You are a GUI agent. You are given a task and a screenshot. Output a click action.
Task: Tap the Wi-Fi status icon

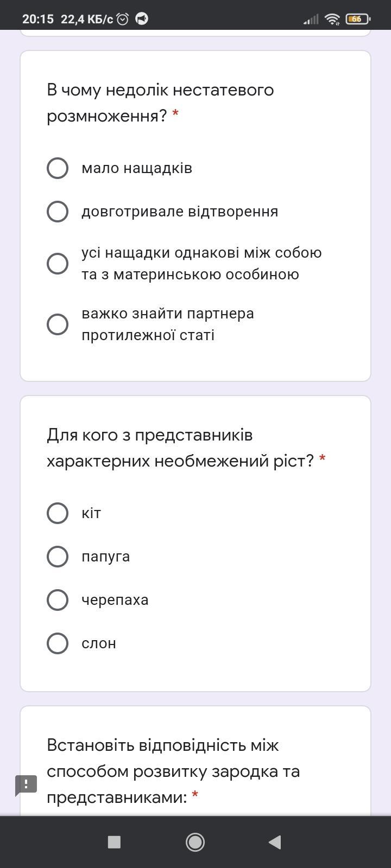pos(332,19)
